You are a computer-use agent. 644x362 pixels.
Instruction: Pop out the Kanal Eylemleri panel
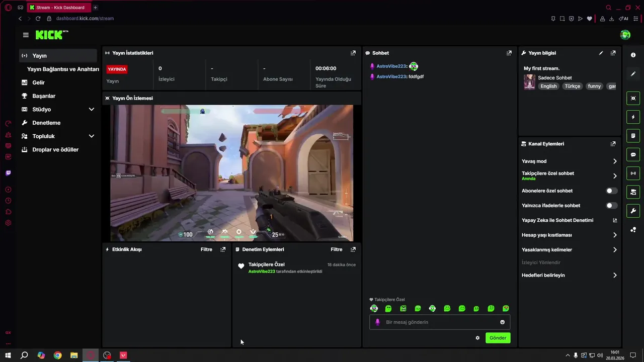coord(613,144)
